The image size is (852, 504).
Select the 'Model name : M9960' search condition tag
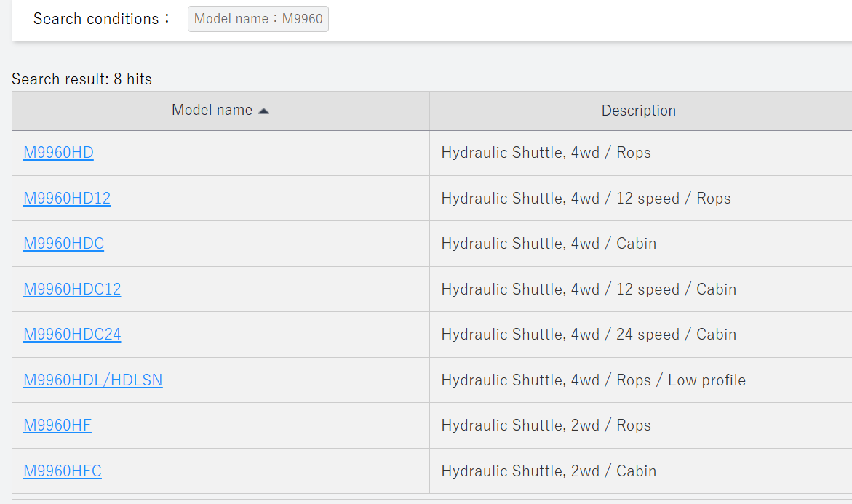[258, 19]
